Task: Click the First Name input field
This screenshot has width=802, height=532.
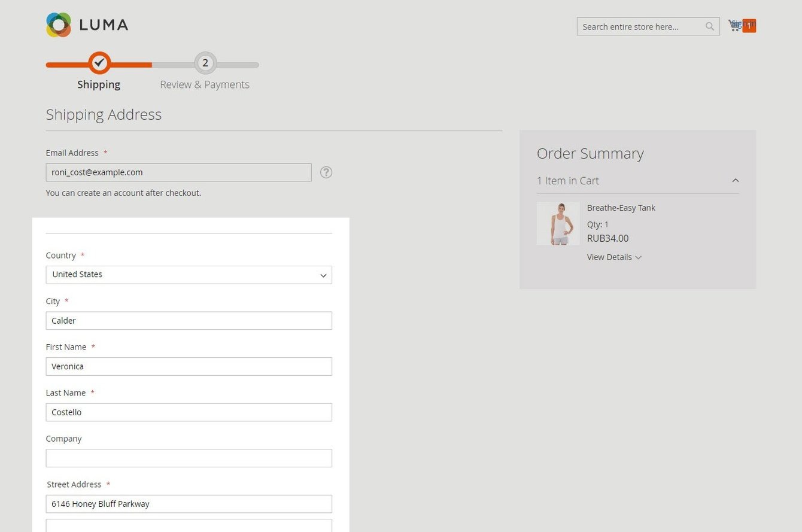Action: [x=189, y=366]
